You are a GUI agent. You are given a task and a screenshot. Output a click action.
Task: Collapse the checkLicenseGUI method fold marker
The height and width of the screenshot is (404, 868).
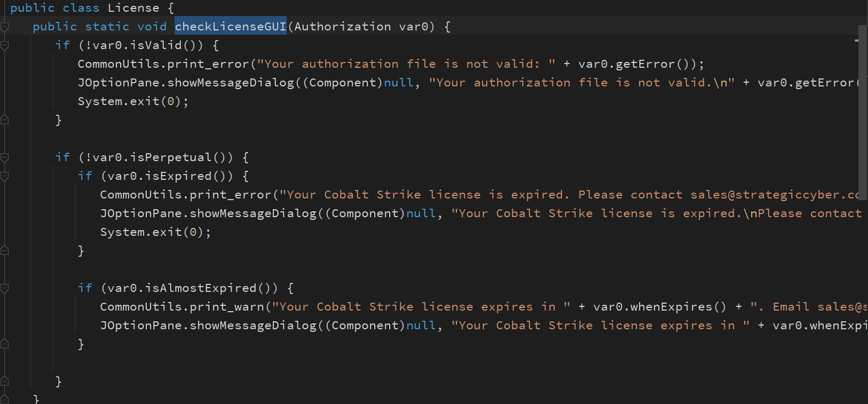pos(4,27)
